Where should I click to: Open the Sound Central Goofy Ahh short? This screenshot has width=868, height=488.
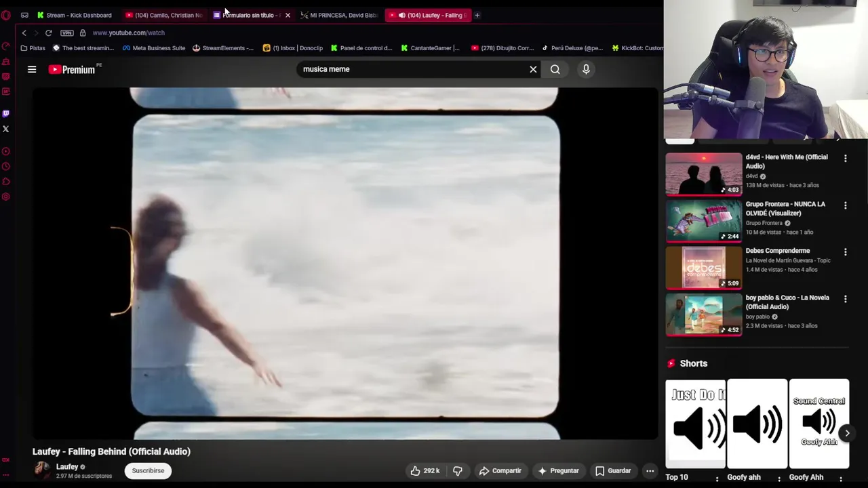pos(818,424)
